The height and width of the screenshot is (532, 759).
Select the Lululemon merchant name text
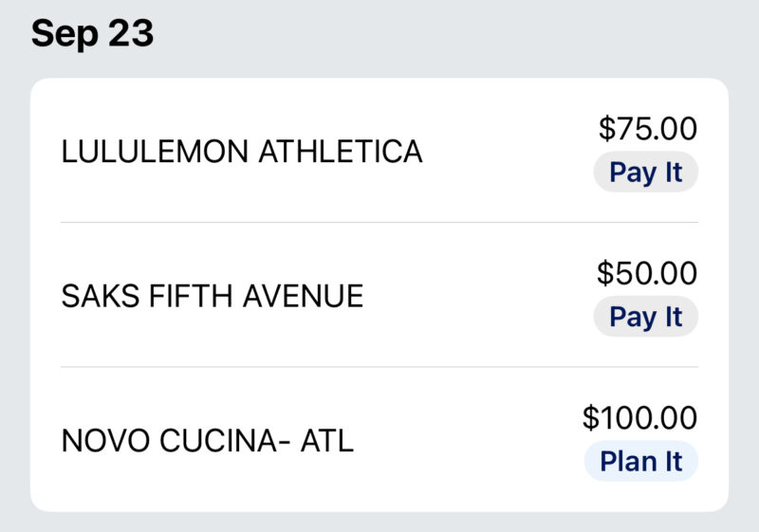pyautogui.click(x=242, y=152)
